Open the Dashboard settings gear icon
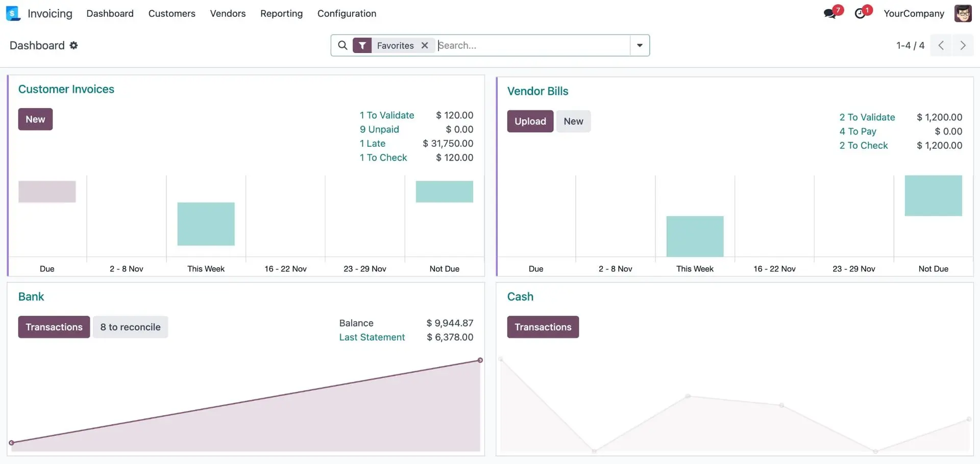Viewport: 980px width, 464px height. [x=74, y=45]
